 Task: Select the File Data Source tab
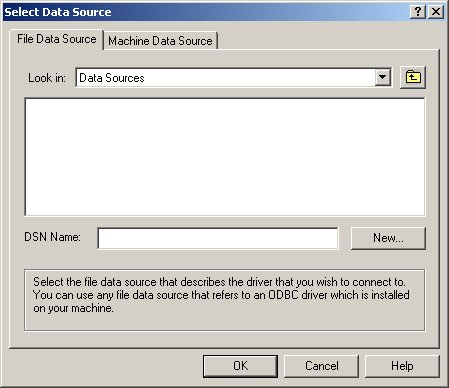coord(57,39)
